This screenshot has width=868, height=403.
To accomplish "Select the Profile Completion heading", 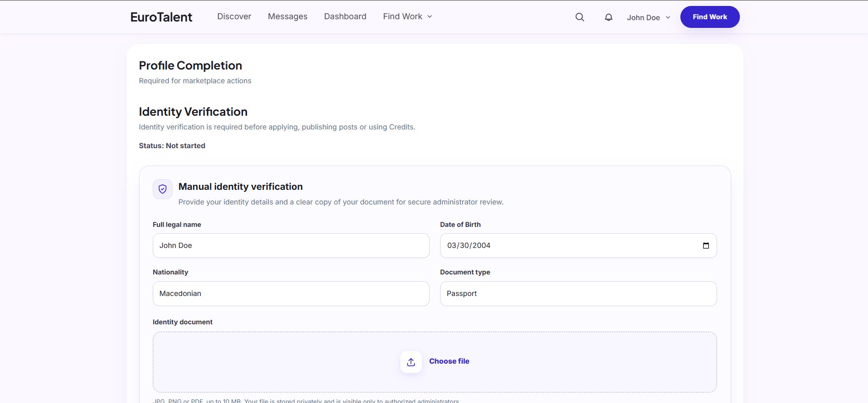I will (x=190, y=65).
